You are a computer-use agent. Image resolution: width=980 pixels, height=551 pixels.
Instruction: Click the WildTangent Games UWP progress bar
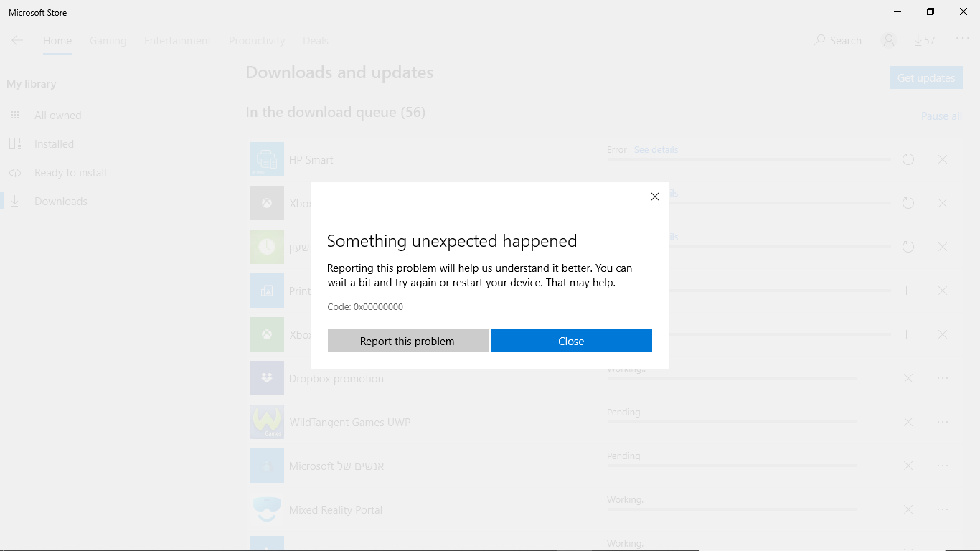732,422
